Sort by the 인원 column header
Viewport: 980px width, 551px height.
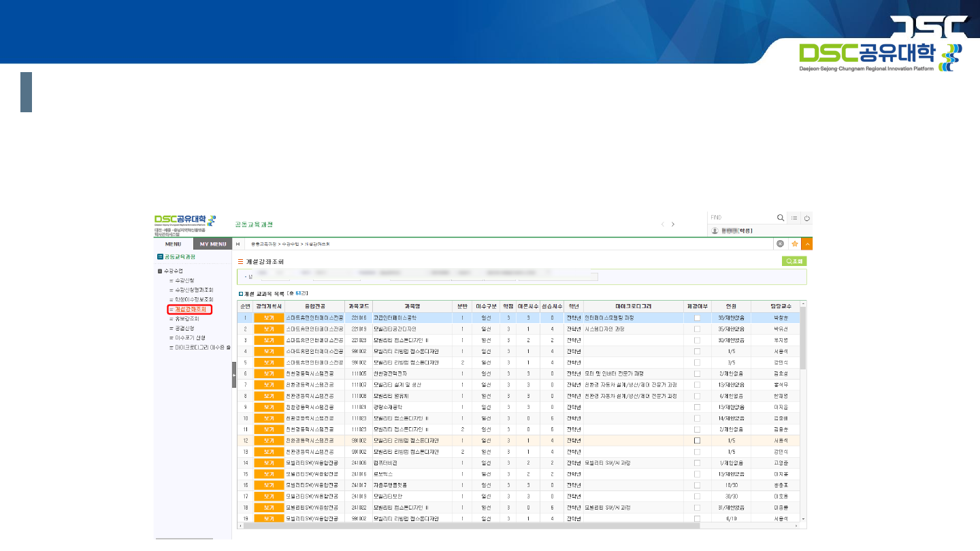coord(731,306)
